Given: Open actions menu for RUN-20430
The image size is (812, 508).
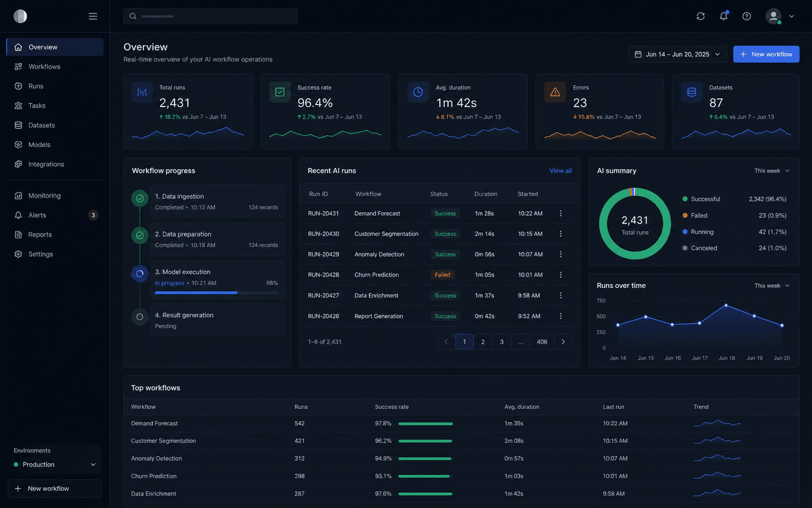Looking at the screenshot, I should coord(561,234).
